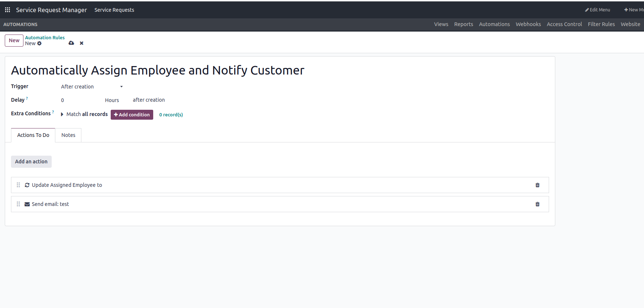The width and height of the screenshot is (644, 308).
Task: Click the Delay value input field
Action: [79, 100]
